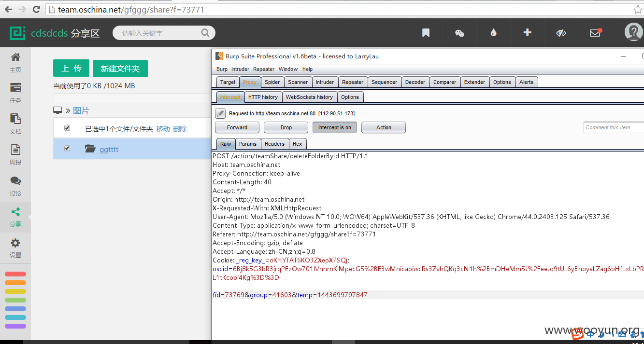The height and width of the screenshot is (344, 644).
Task: Open the Hex request view tab
Action: click(298, 144)
